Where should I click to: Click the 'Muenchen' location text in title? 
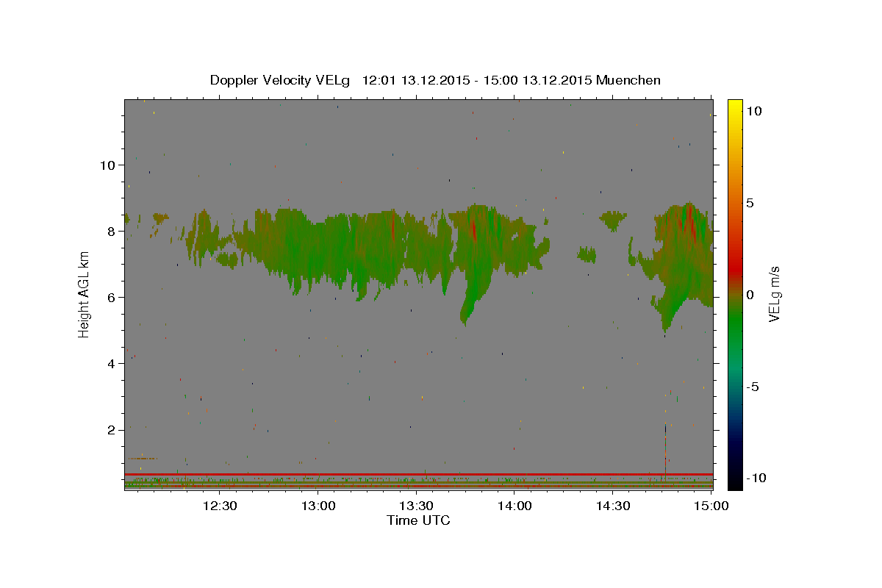(628, 80)
